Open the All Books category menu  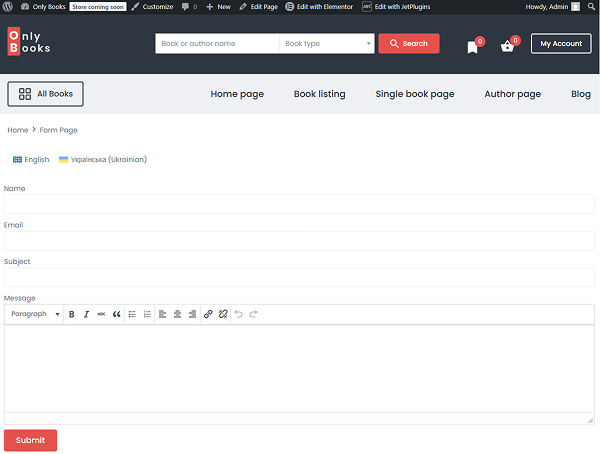point(45,94)
